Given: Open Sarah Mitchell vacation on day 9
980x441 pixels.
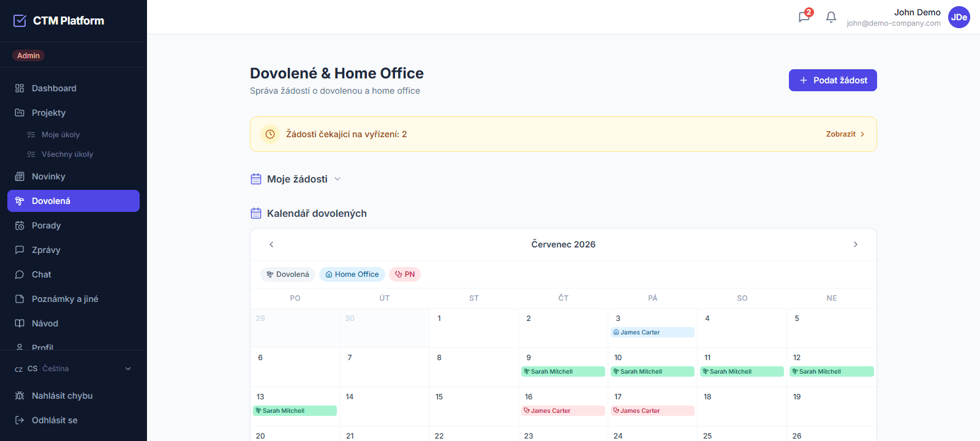Looking at the screenshot, I should click(563, 372).
